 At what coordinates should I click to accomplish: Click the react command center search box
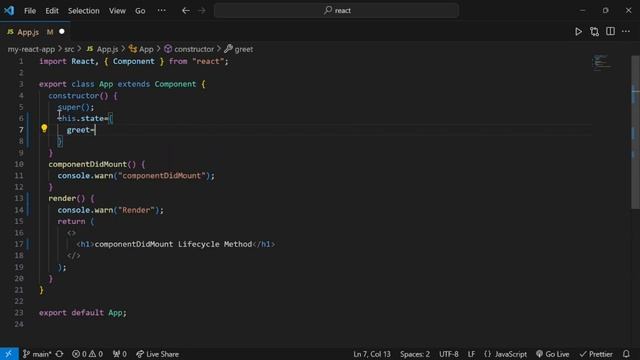336,11
